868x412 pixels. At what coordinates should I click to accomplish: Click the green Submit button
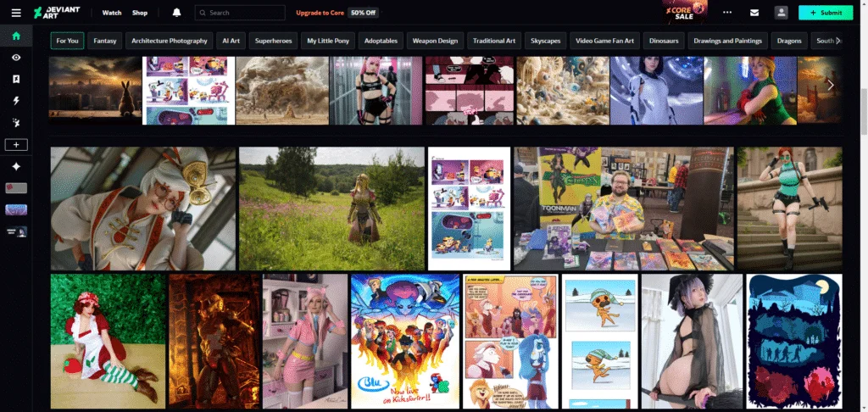point(826,12)
